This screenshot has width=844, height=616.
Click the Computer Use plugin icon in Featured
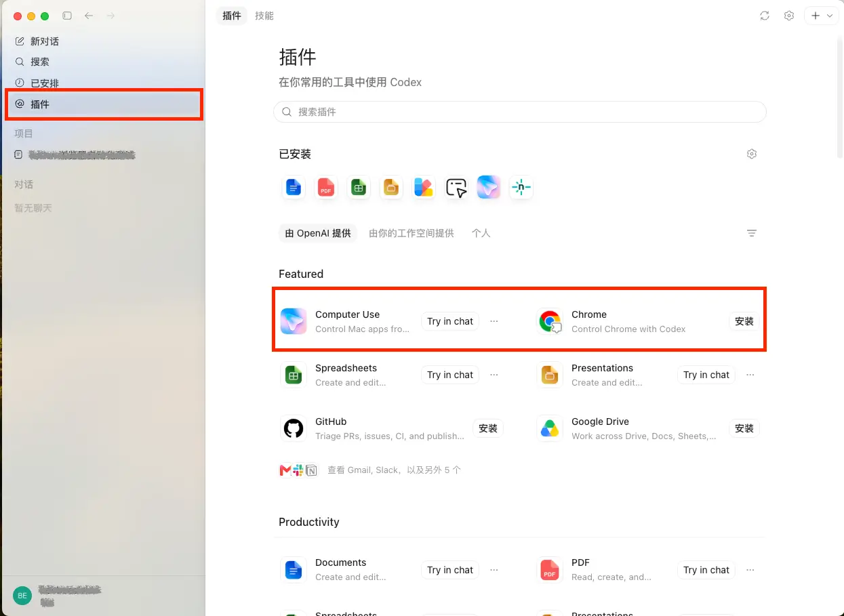tap(294, 321)
